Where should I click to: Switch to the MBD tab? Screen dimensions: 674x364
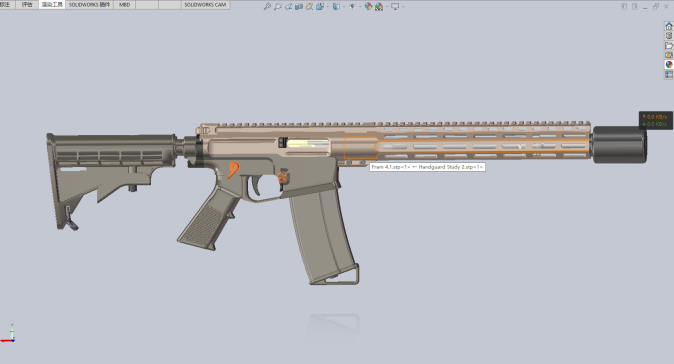[125, 5]
